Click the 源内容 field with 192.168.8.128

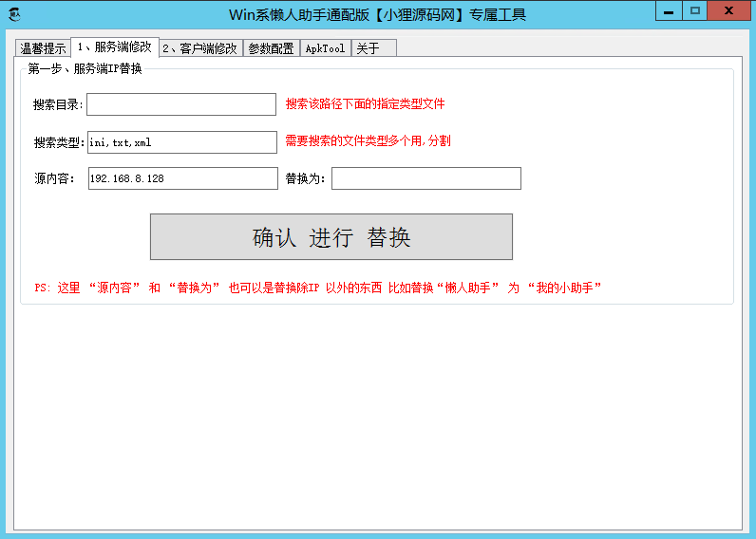[182, 178]
